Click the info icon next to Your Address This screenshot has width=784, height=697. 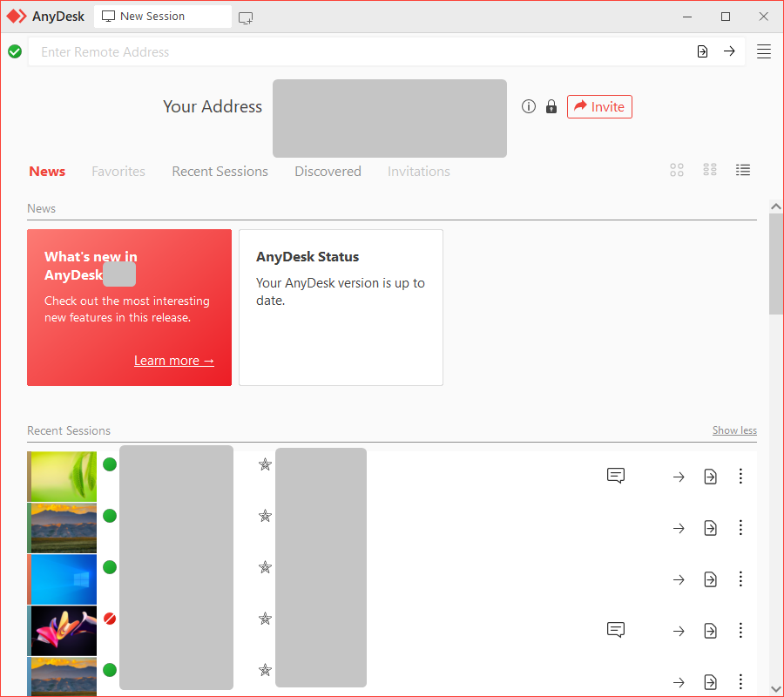[x=529, y=106]
